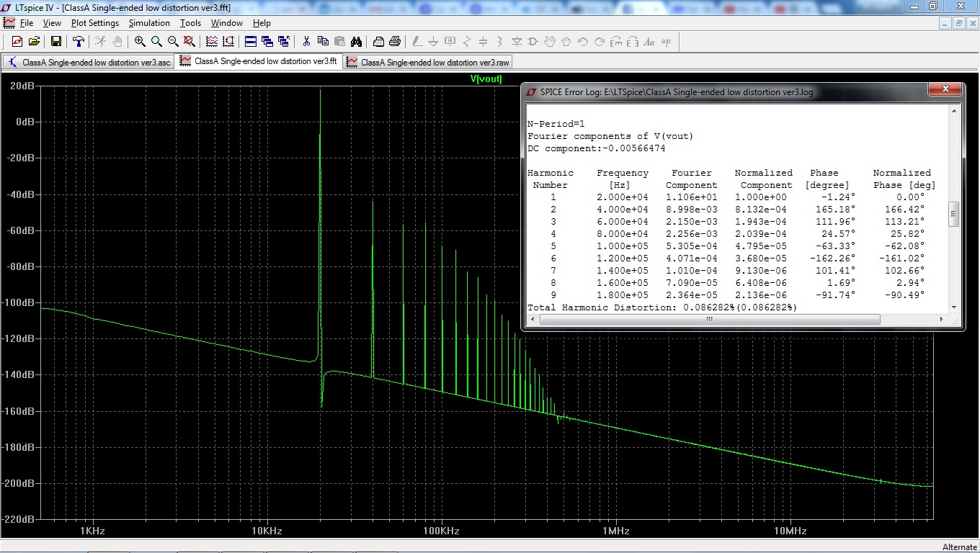Open the Plot Settings menu
980x553 pixels.
pos(95,23)
